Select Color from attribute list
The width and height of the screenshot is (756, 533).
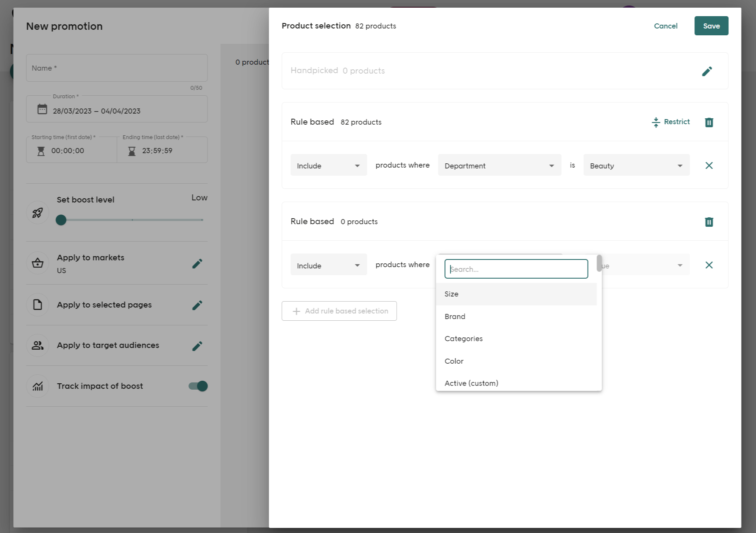click(x=516, y=361)
